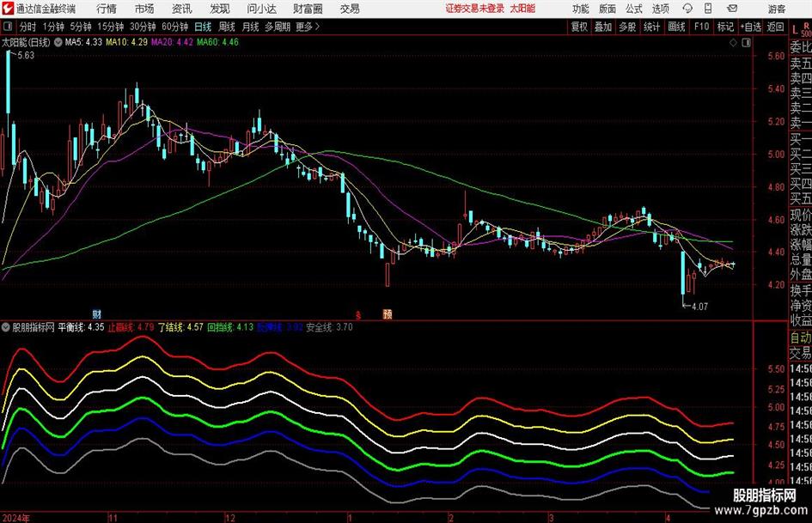
Task: Click the 财 event marker on chart
Action: [x=97, y=313]
